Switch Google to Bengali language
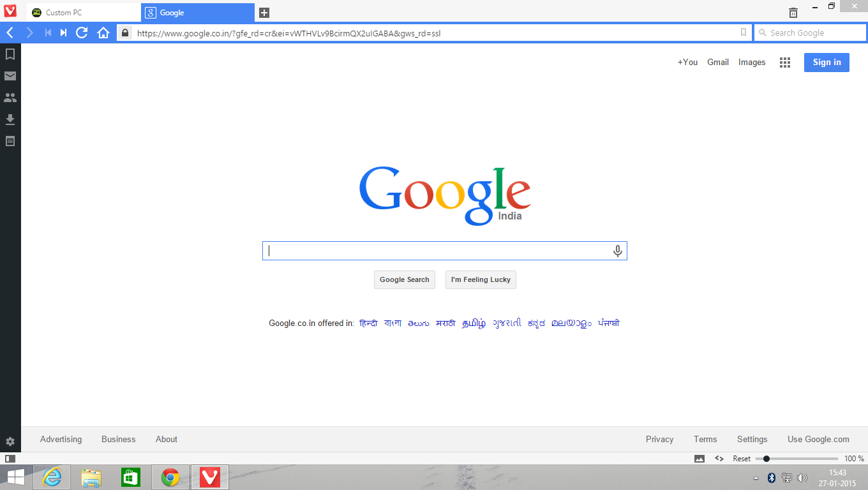 point(393,323)
